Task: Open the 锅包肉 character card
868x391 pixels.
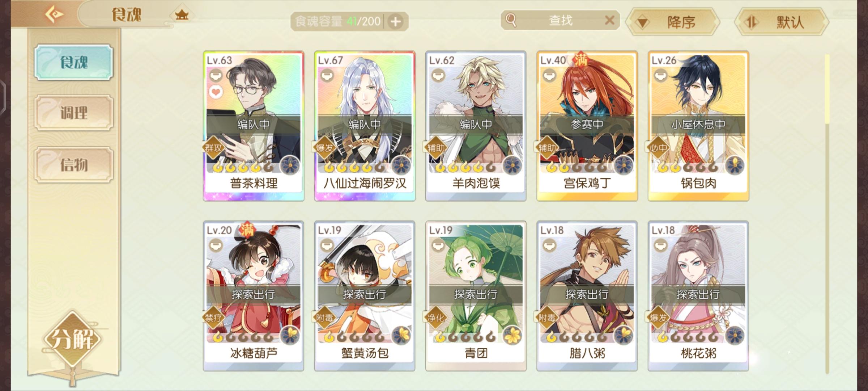Action: [x=698, y=126]
